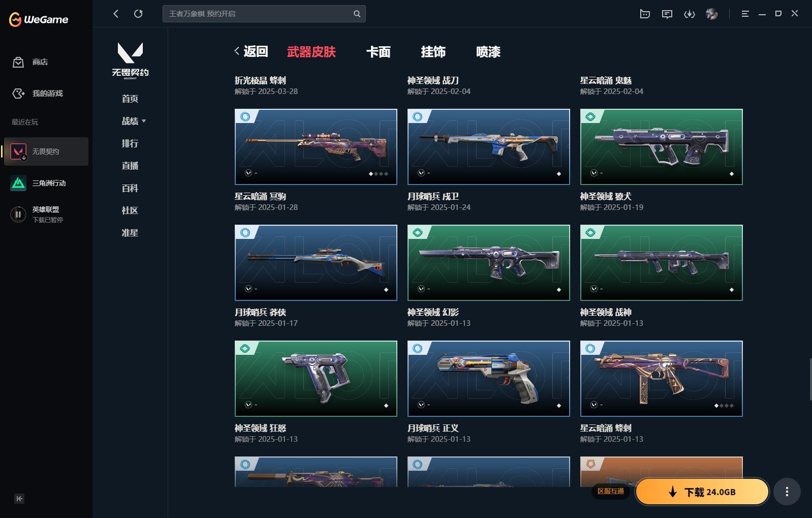Screen dimensions: 812x518
Task: Collapse the sidebar using bottom-left arrow icon
Action: [x=19, y=499]
